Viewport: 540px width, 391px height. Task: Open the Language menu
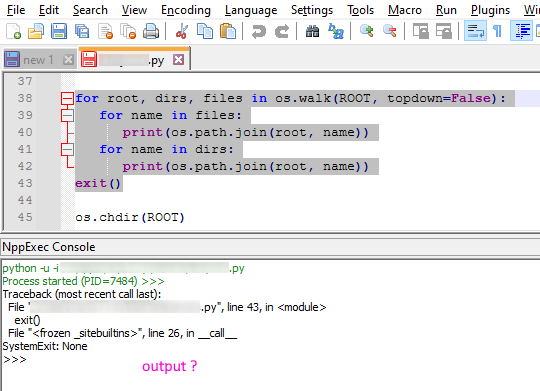click(x=251, y=10)
